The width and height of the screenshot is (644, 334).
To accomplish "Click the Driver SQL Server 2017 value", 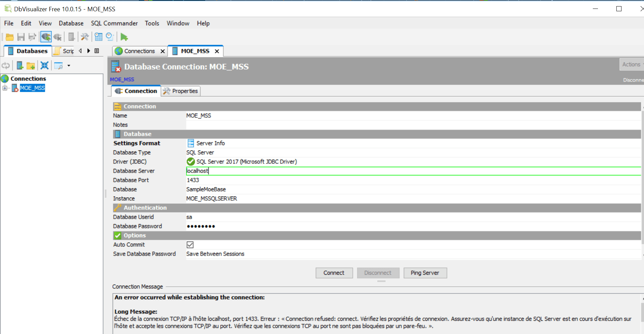I will coord(413,162).
